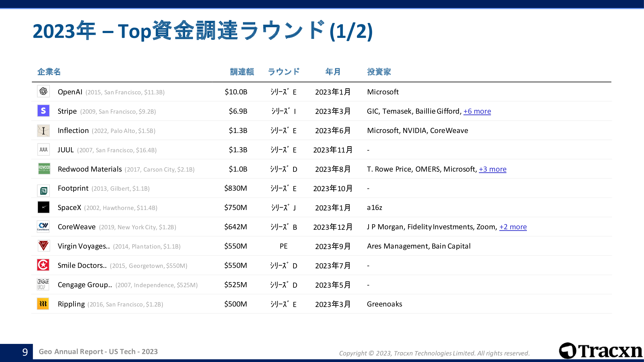Screen dimensions: 644x362
Task: Click the シリーズ B round for CoreWeave
Action: 283,227
